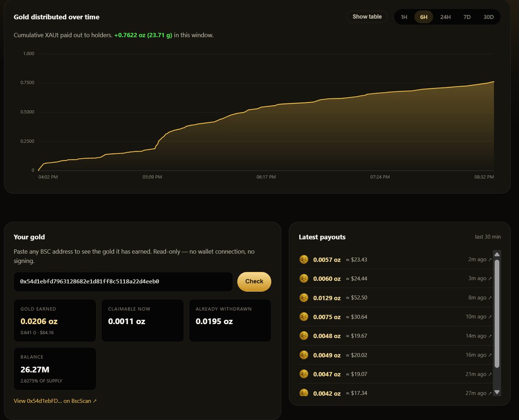
Task: Click the Already Withdrawn 0.0195 oz value
Action: point(214,321)
